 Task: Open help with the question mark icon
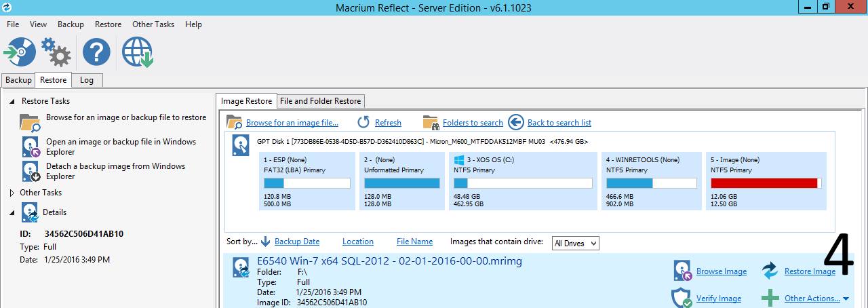pyautogui.click(x=96, y=52)
